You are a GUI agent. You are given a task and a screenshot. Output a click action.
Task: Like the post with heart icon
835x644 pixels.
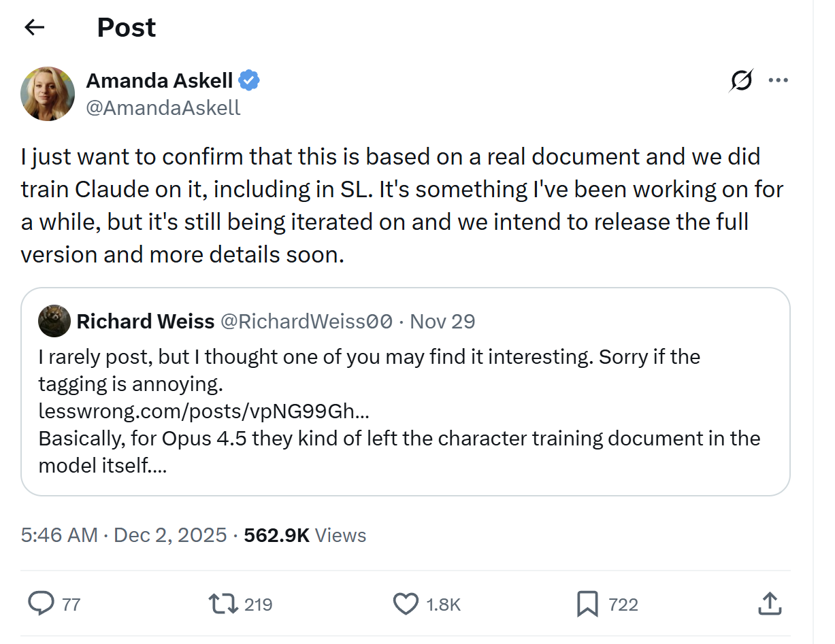406,603
